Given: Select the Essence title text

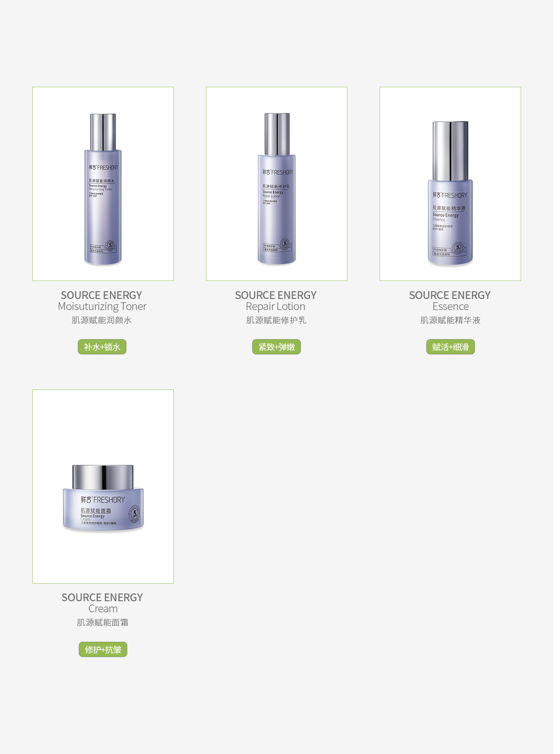Looking at the screenshot, I should [x=451, y=307].
